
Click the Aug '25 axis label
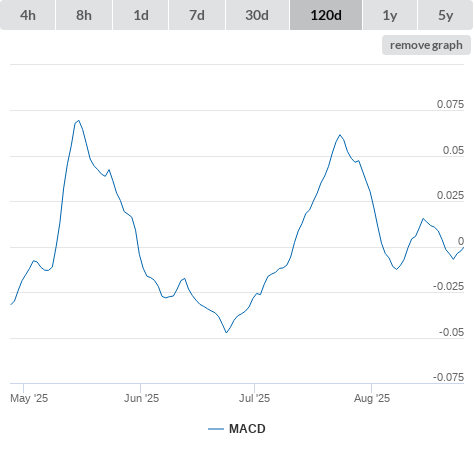pyautogui.click(x=372, y=398)
